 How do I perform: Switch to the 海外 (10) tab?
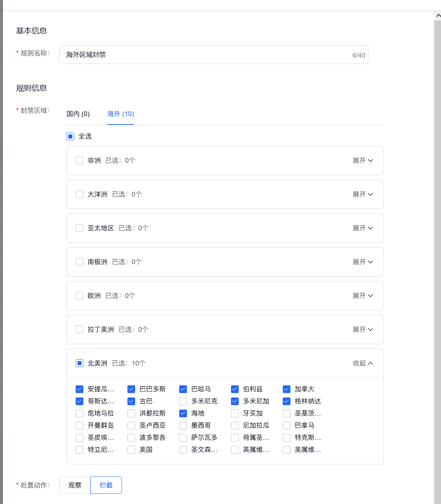pyautogui.click(x=120, y=114)
